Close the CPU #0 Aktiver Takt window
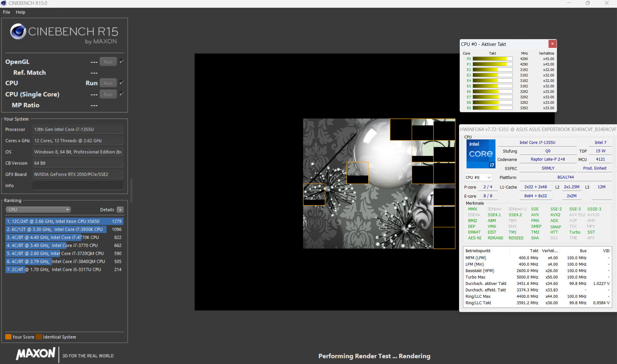Screen dimensions: 617x364 [552, 44]
